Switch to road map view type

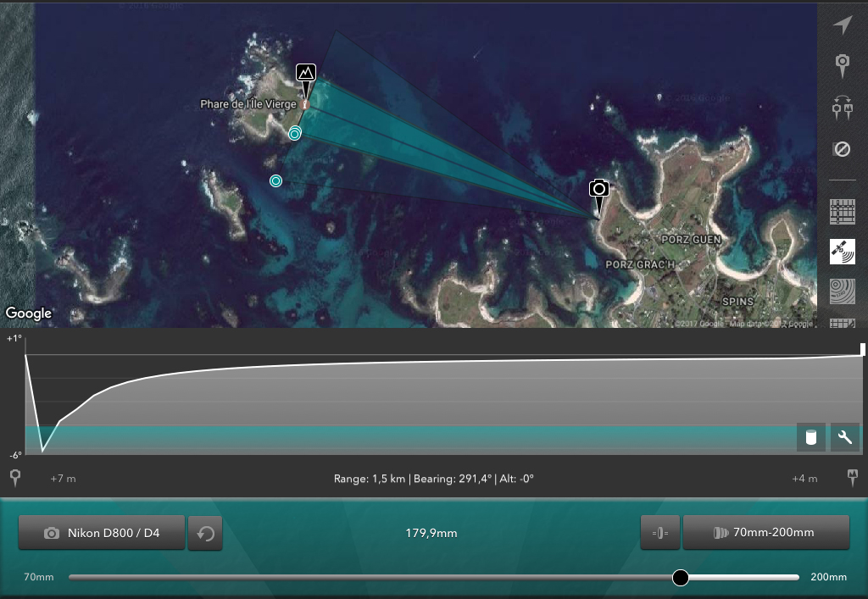pyautogui.click(x=842, y=211)
